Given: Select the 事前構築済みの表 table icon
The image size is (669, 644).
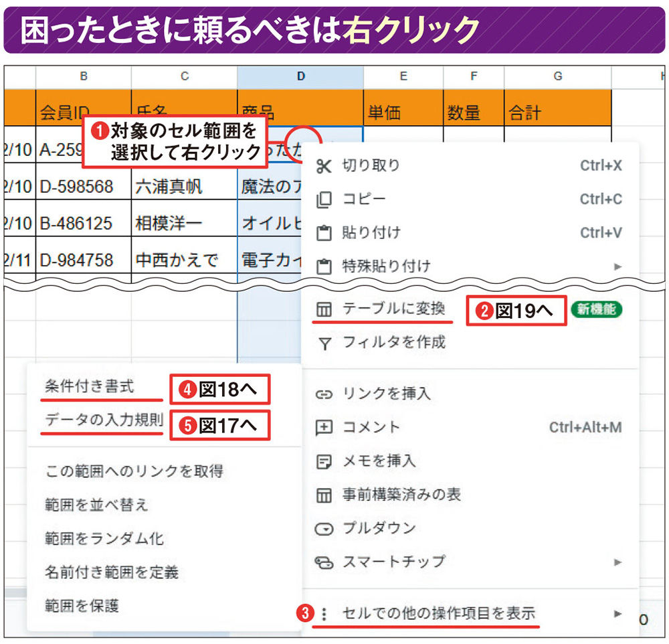Looking at the screenshot, I should coord(323,495).
